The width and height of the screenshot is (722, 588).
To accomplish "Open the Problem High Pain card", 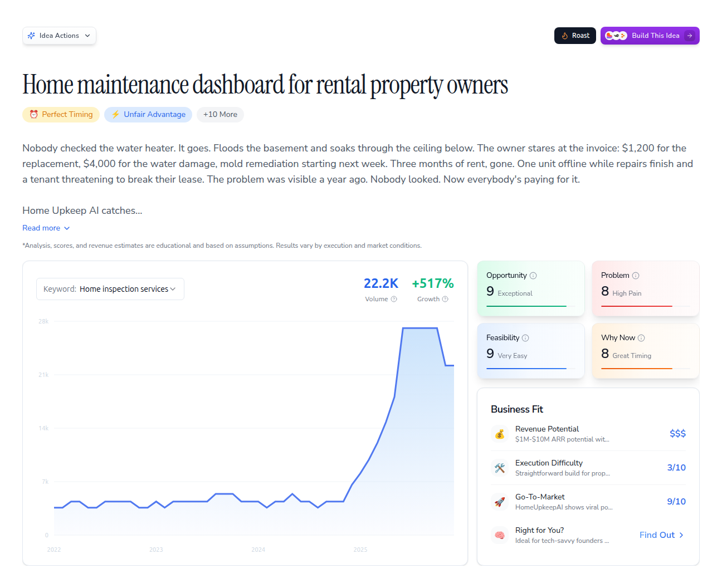I will pos(646,288).
